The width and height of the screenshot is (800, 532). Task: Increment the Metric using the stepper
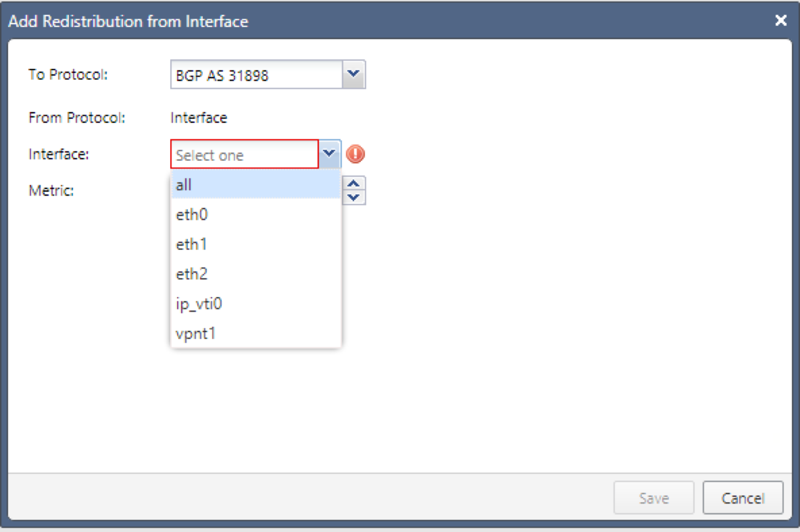pyautogui.click(x=354, y=183)
